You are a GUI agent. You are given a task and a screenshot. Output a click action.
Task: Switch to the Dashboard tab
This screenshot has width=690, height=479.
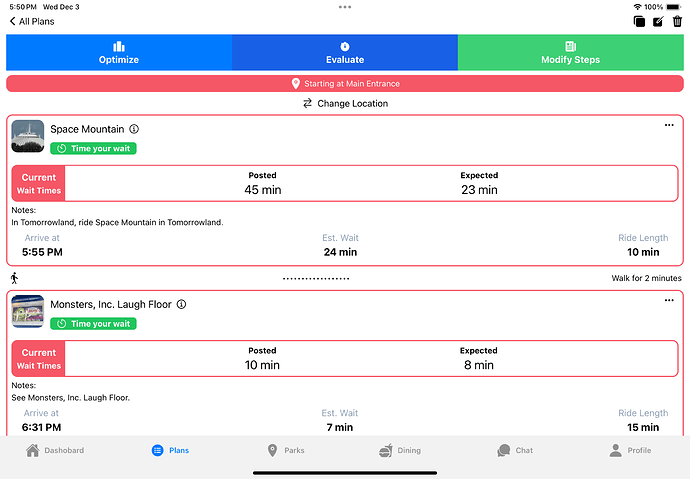pos(55,450)
